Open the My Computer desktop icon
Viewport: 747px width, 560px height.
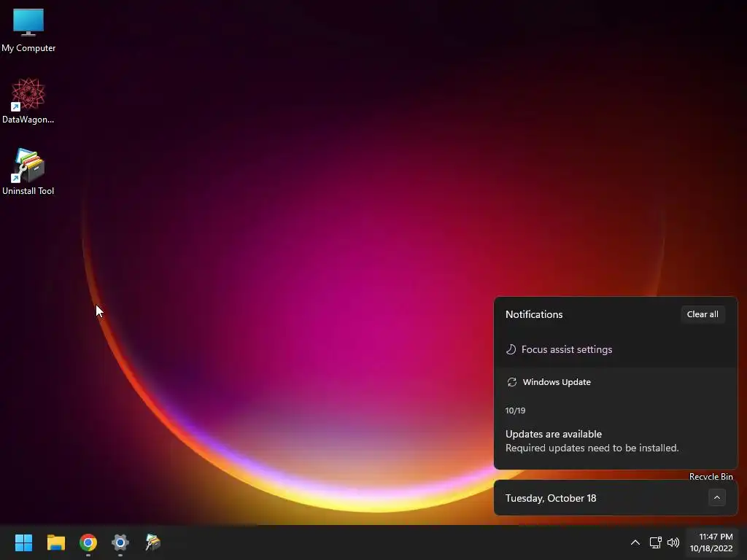tap(28, 30)
